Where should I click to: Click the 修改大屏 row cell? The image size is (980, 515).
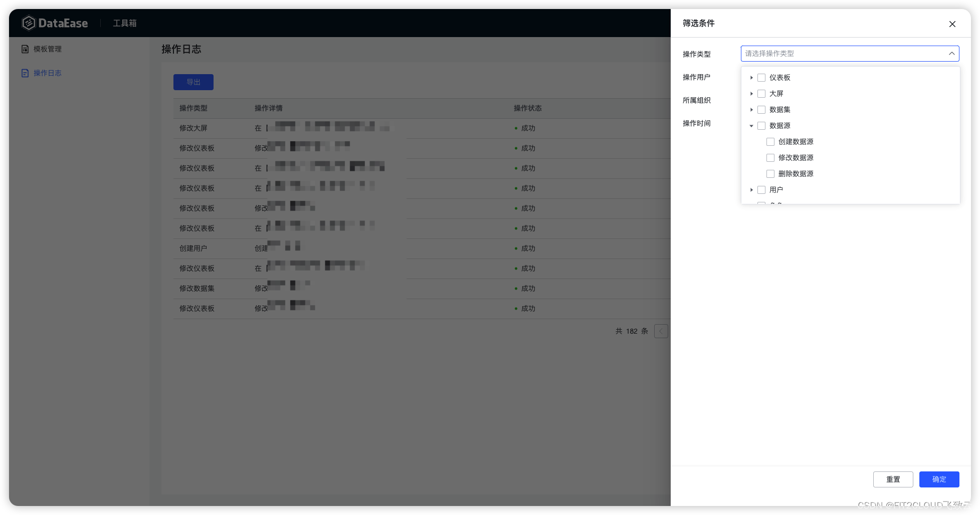(193, 128)
